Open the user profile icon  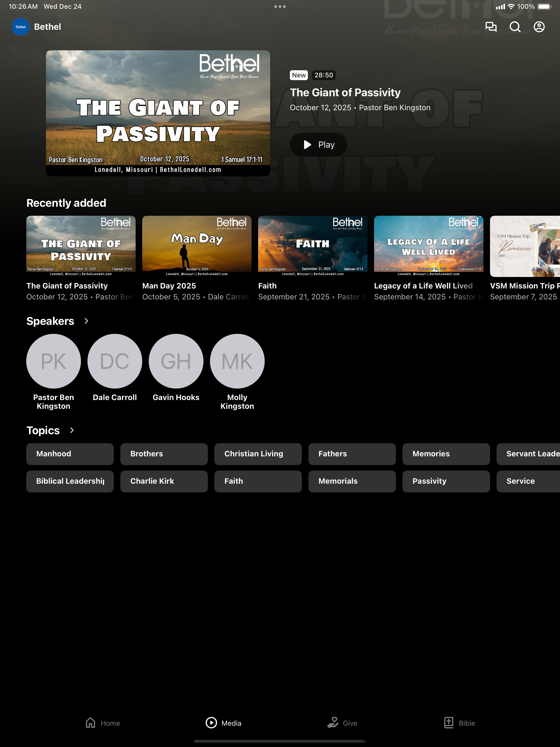tap(539, 27)
